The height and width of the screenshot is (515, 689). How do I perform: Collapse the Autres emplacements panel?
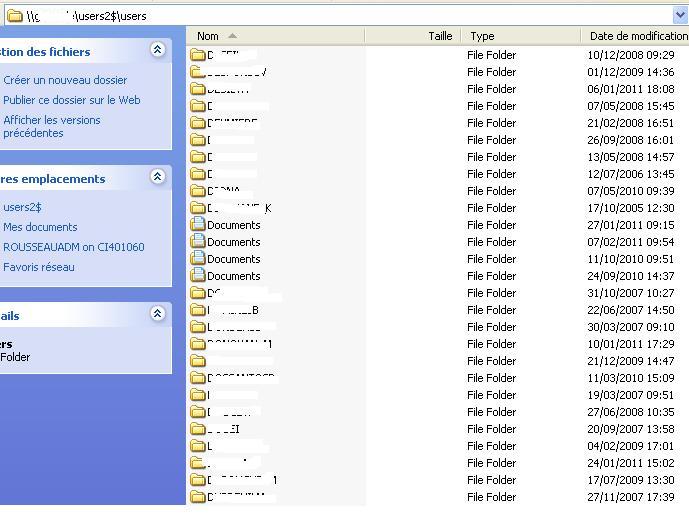tap(157, 177)
